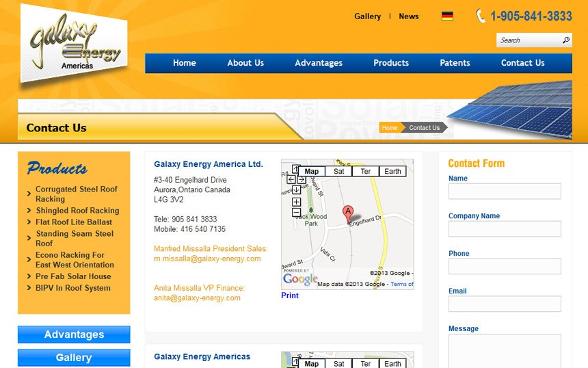Click the blue Advantages sidebar button
The image size is (588, 368).
pos(74,334)
